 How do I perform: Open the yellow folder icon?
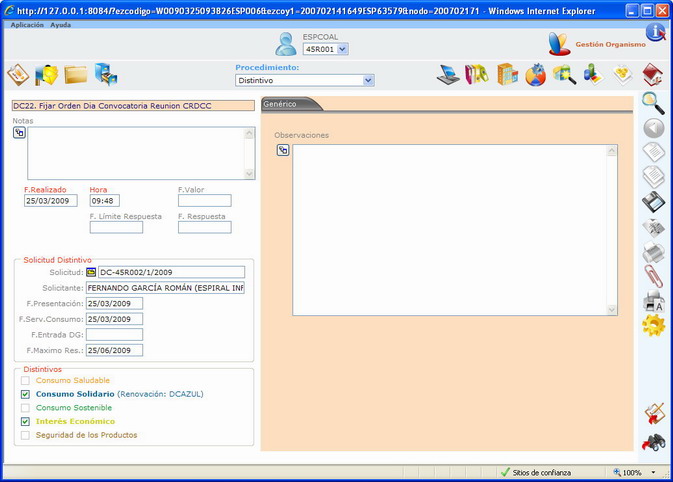pos(76,75)
